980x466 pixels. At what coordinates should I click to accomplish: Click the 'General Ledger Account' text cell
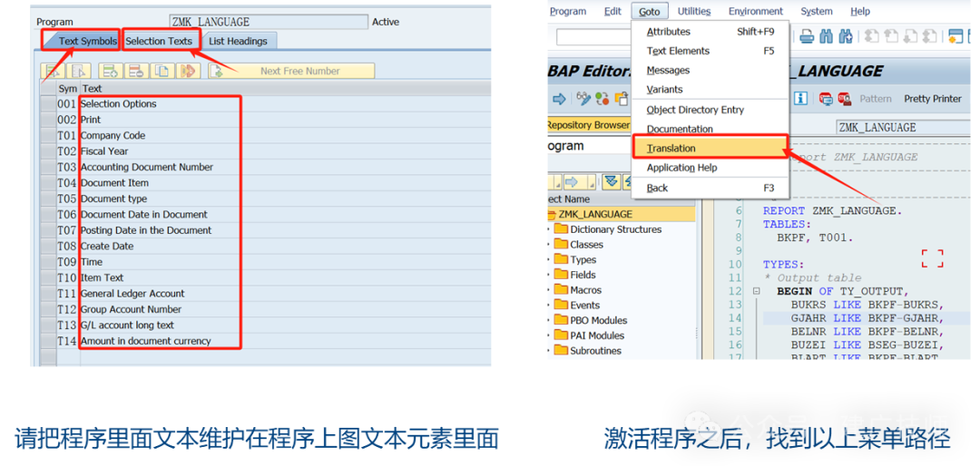coord(132,294)
